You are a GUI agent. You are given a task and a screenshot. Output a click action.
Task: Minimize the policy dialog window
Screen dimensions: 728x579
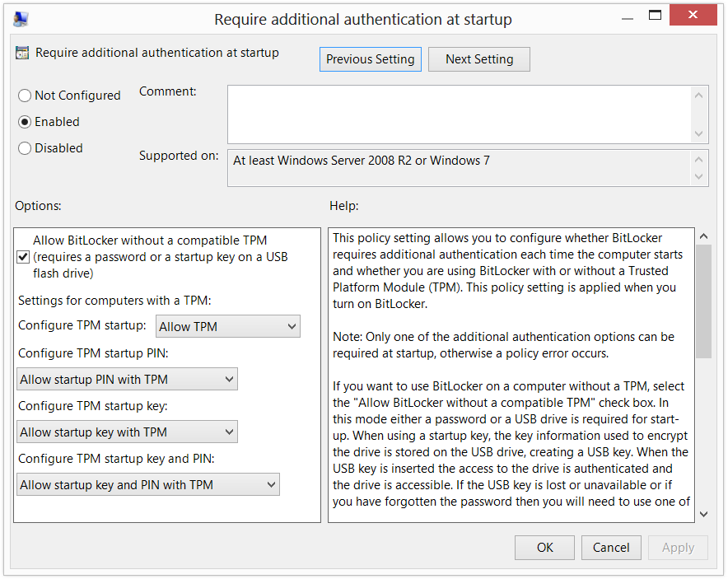tap(628, 17)
